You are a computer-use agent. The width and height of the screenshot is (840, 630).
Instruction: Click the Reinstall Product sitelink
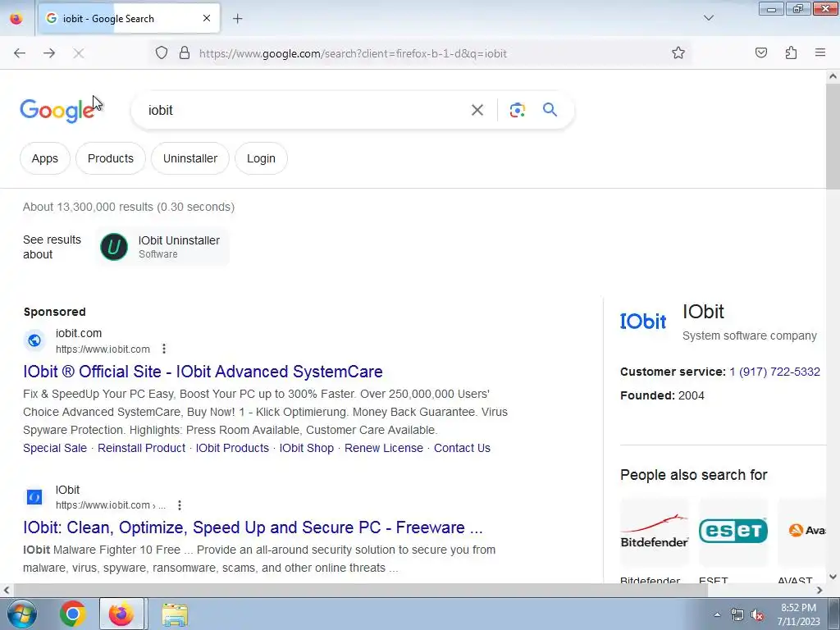[x=141, y=448]
